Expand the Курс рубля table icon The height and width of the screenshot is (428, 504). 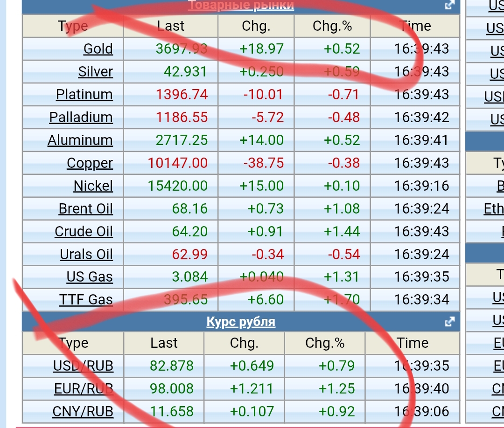(x=450, y=322)
